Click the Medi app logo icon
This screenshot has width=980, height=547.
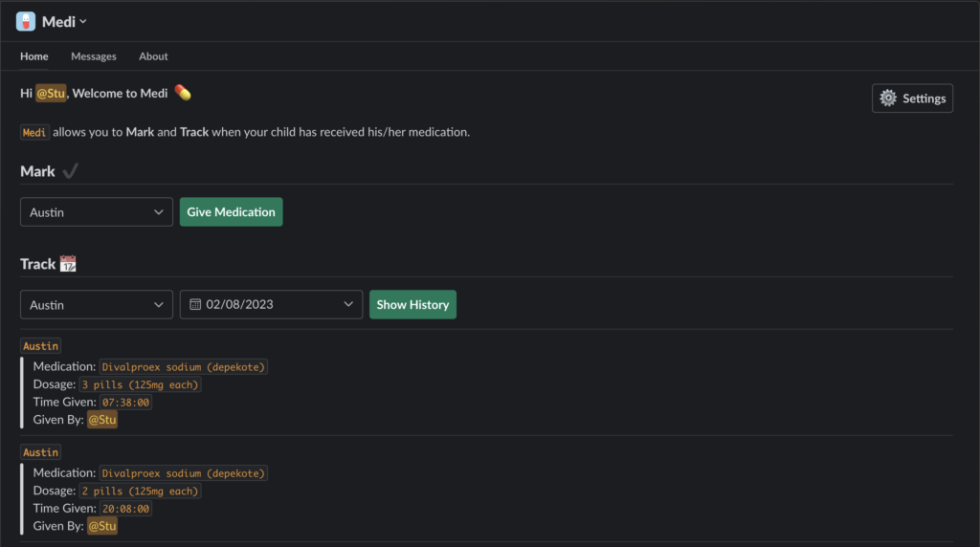click(26, 21)
